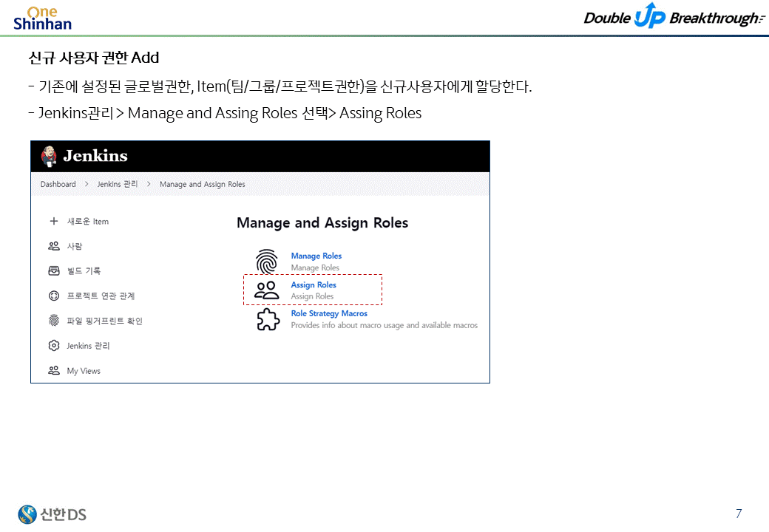Click the gray Assign Roles description text
769x532 pixels.
312,296
